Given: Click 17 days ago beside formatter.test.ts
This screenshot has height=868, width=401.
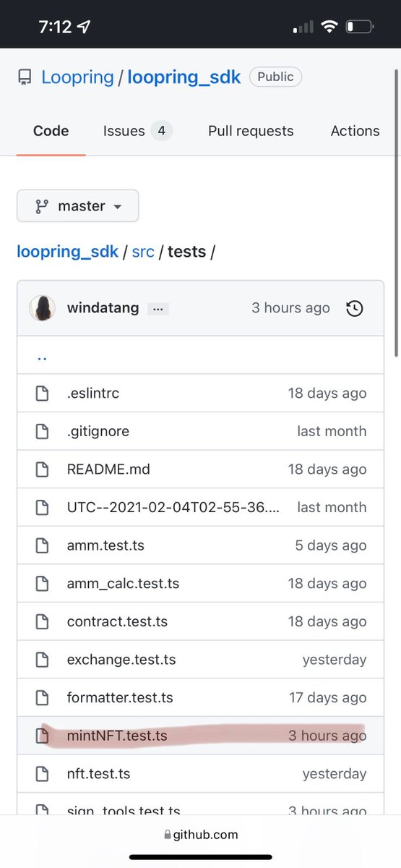Looking at the screenshot, I should coord(328,697).
